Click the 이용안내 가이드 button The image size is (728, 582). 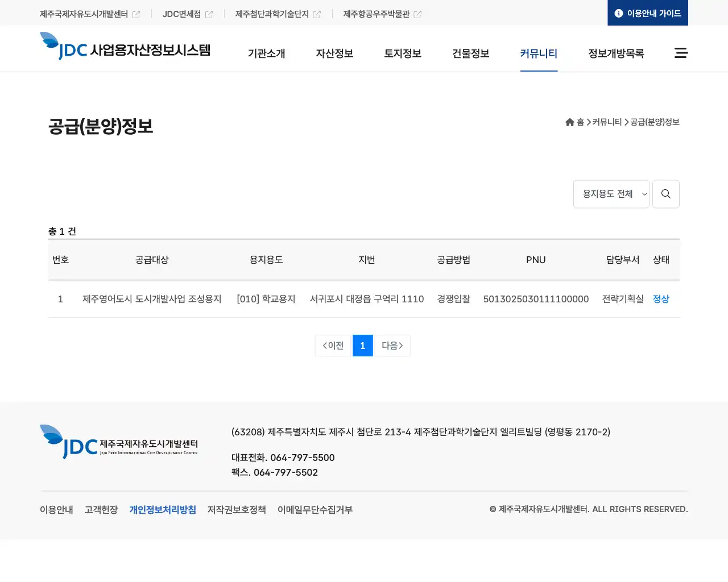point(648,13)
